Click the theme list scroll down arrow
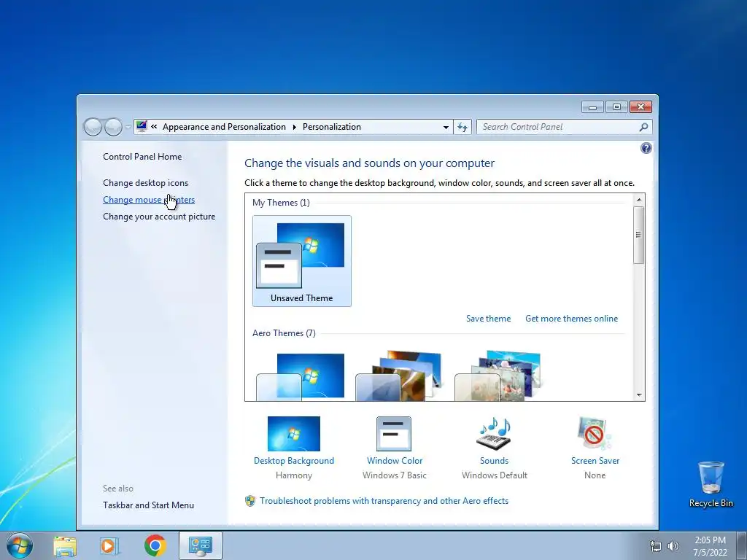 [x=639, y=395]
